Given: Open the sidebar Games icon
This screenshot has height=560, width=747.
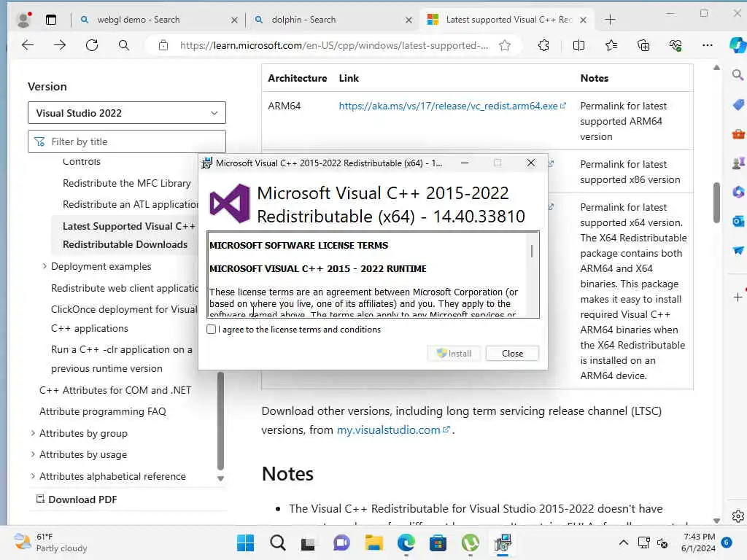Looking at the screenshot, I should click(738, 163).
